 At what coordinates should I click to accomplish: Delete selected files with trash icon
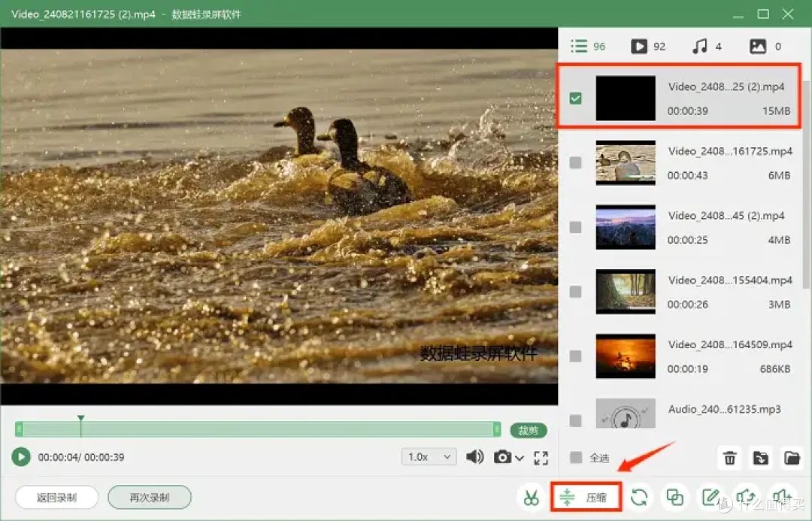(729, 458)
